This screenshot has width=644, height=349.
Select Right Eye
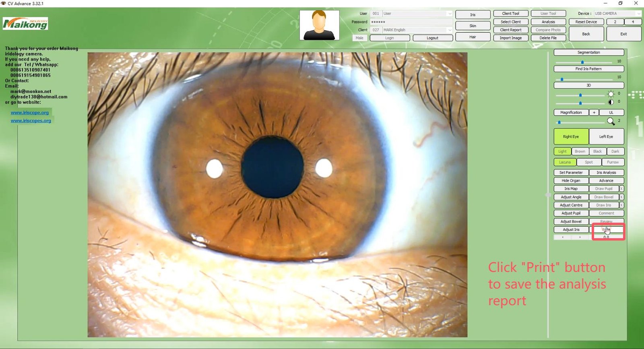(571, 136)
